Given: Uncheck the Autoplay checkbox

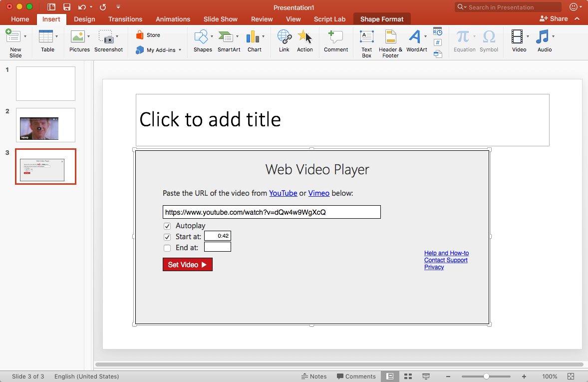Looking at the screenshot, I should (167, 226).
